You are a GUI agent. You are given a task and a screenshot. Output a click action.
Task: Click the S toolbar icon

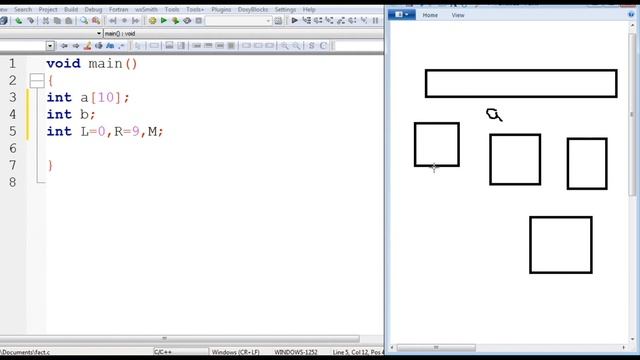(x=311, y=46)
